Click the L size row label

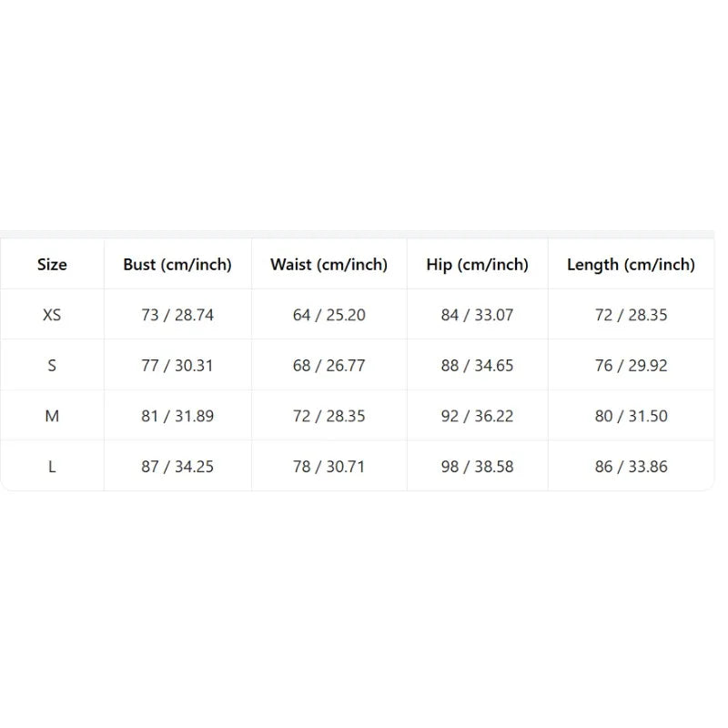[x=52, y=467]
